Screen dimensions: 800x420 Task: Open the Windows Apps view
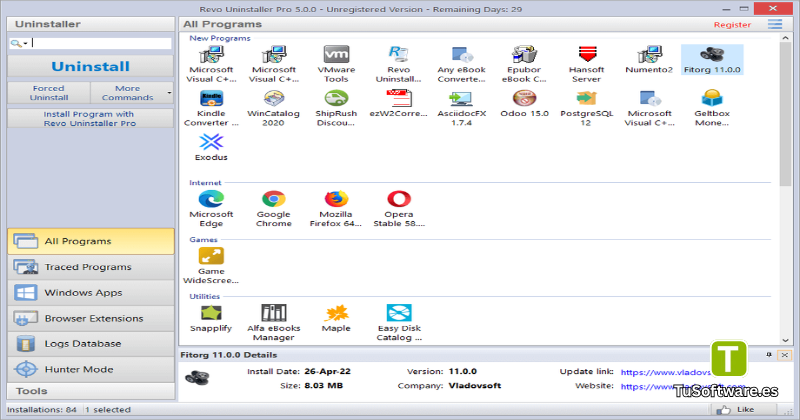click(91, 292)
